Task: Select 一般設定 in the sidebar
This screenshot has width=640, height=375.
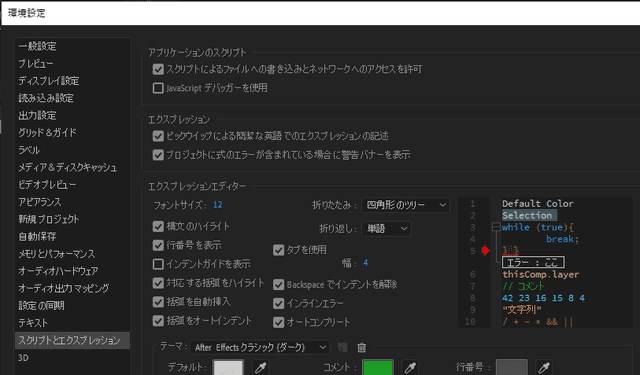Action: pyautogui.click(x=72, y=46)
